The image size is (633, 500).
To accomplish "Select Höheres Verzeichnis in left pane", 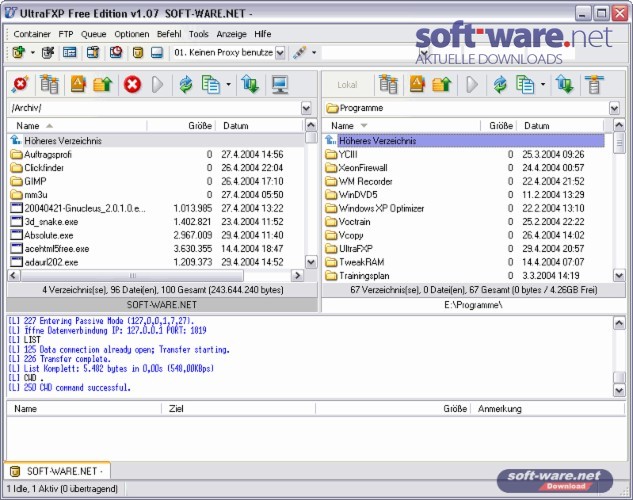I will pos(155,141).
